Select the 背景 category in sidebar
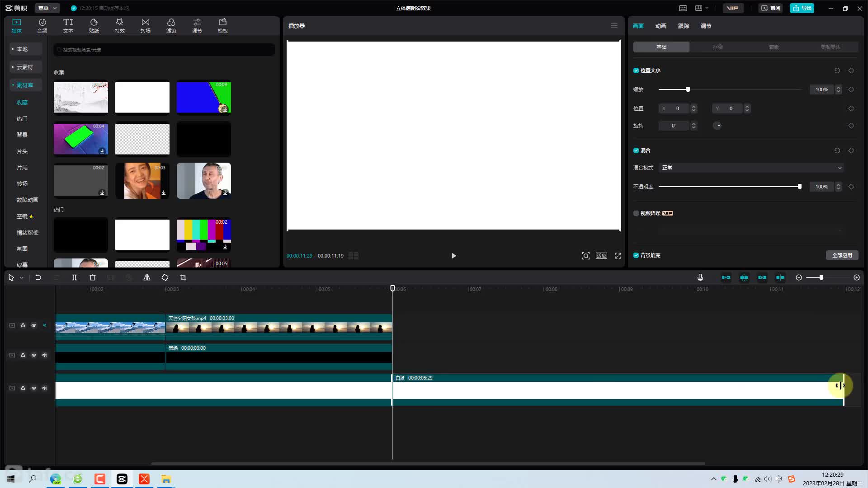The image size is (868, 488). coord(22,135)
